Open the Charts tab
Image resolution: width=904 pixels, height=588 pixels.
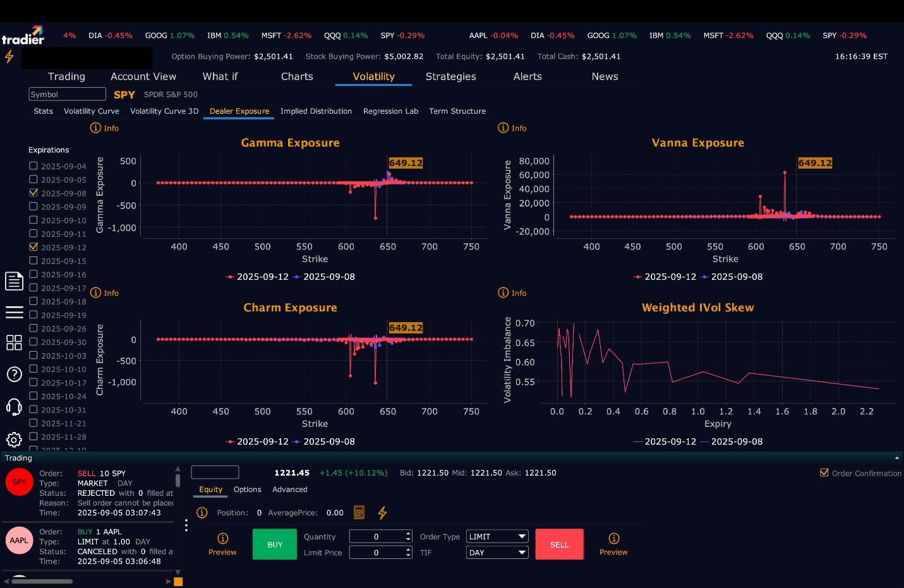pos(297,76)
